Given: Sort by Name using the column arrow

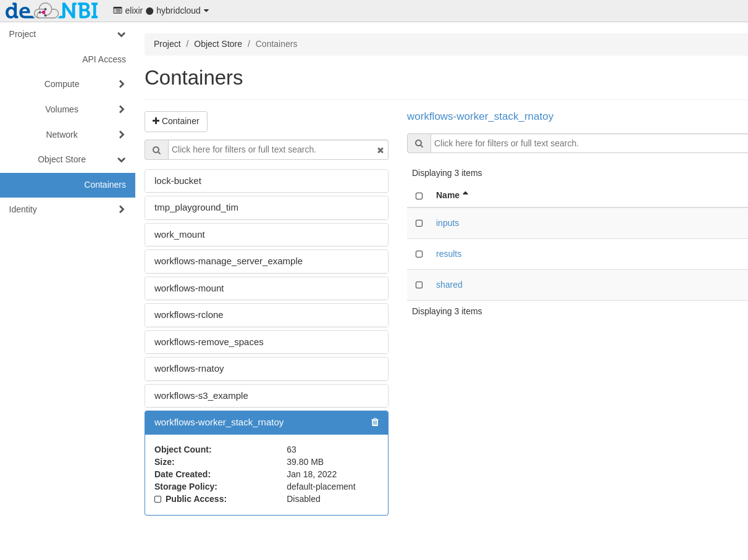Looking at the screenshot, I should [465, 194].
